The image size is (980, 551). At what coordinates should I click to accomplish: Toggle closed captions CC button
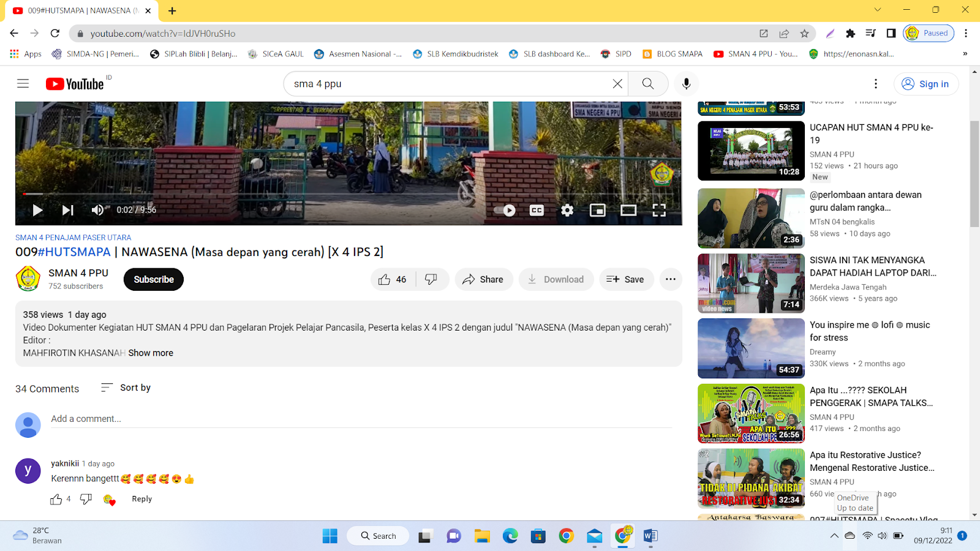coord(537,210)
